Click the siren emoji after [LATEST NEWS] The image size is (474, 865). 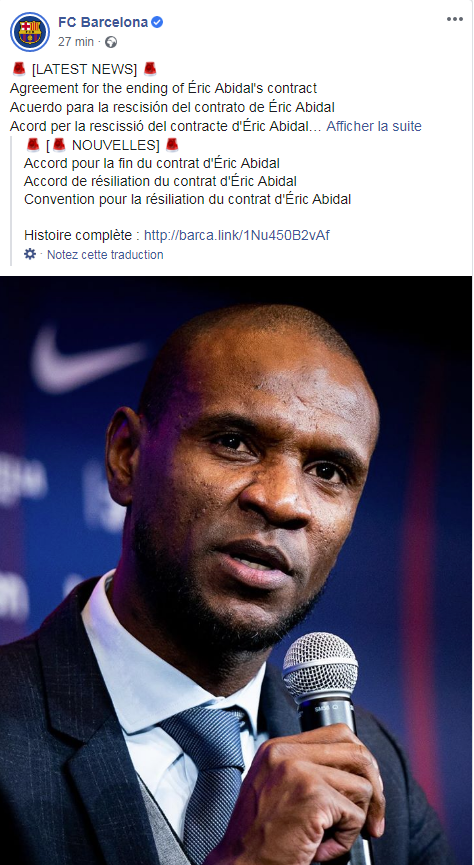coord(150,69)
